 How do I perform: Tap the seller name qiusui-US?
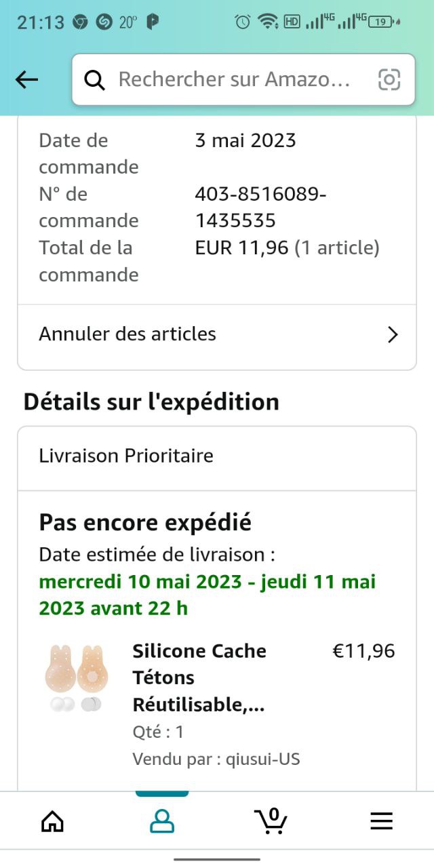point(260,759)
